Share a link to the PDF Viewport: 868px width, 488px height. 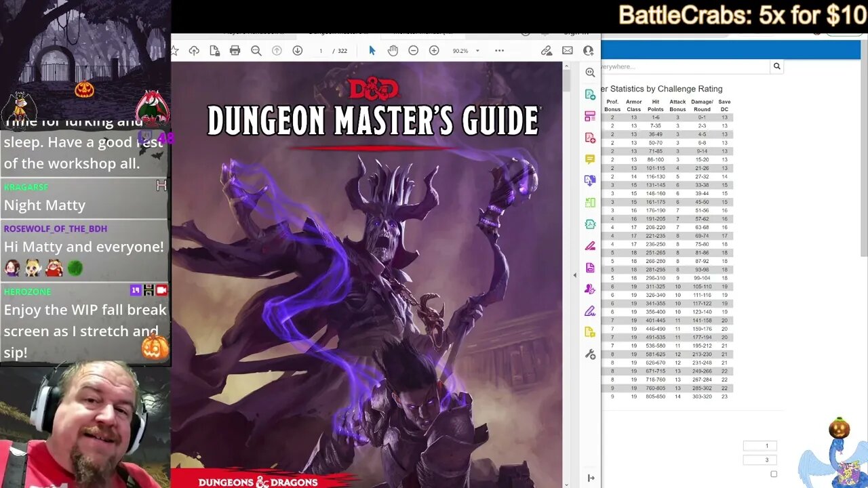pos(547,51)
